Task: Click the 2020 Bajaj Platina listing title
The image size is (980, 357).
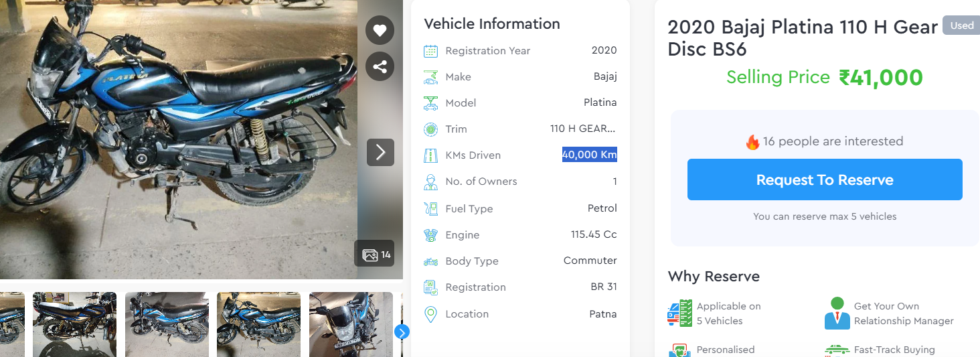Action: (803, 38)
